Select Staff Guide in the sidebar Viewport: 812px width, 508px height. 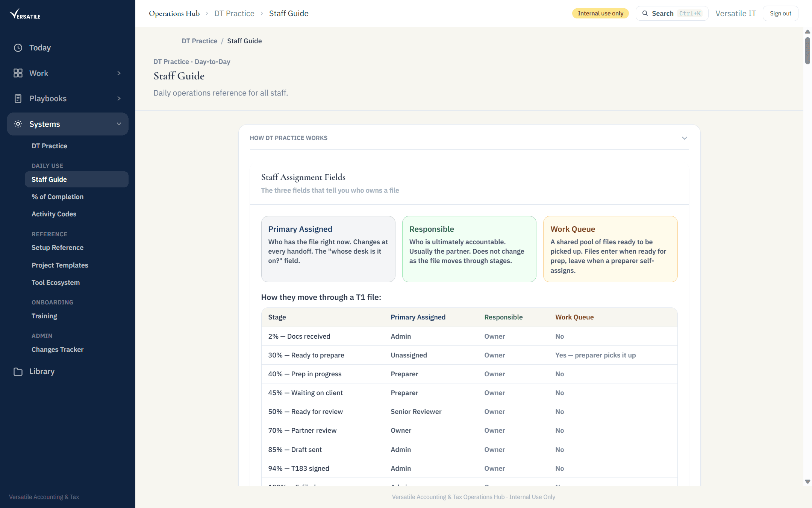pyautogui.click(x=77, y=179)
